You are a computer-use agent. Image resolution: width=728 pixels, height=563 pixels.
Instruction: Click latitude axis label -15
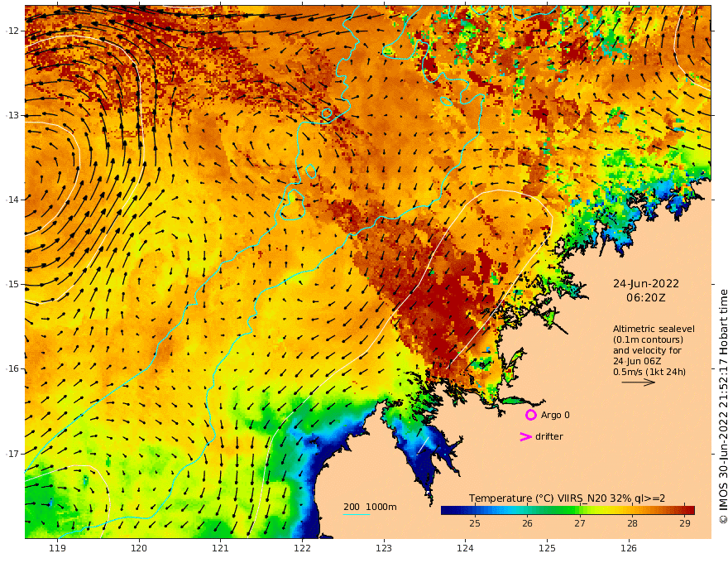click(12, 284)
